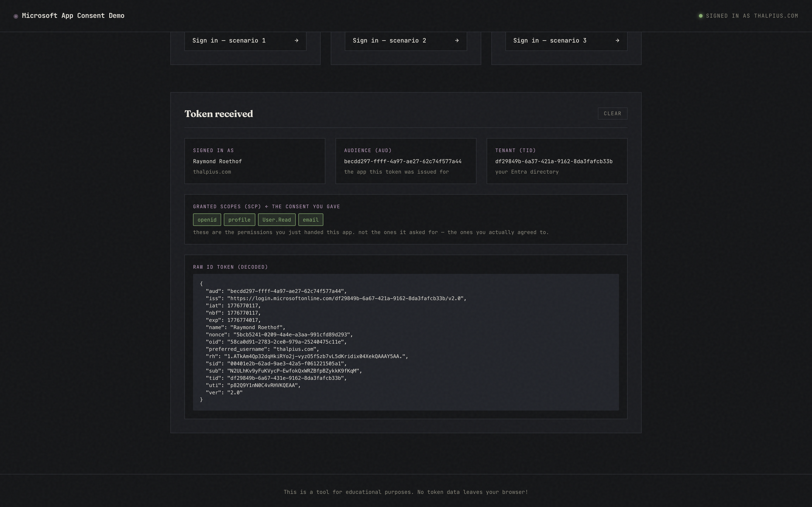Viewport: 812px width, 507px height.
Task: Click the openid scope chip
Action: click(x=207, y=220)
